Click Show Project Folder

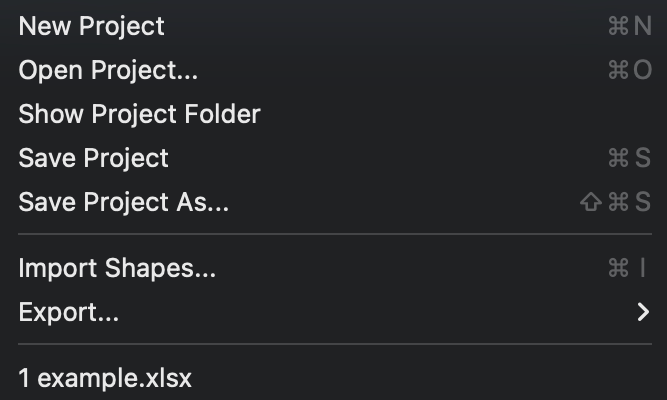(x=334, y=114)
